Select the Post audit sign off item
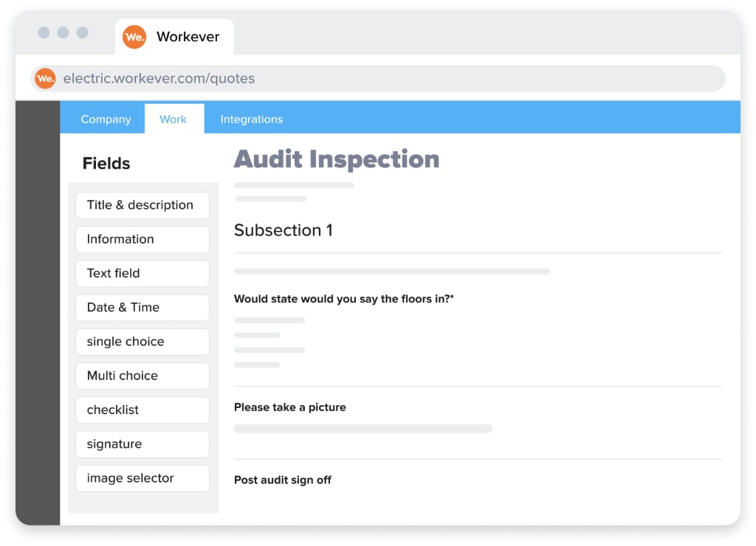The width and height of the screenshot is (756, 546). [283, 480]
